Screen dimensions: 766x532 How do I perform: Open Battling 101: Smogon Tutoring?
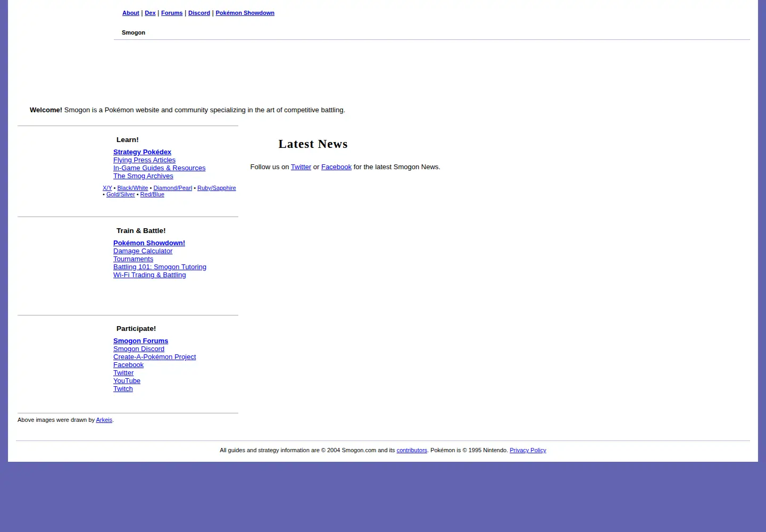coord(160,267)
